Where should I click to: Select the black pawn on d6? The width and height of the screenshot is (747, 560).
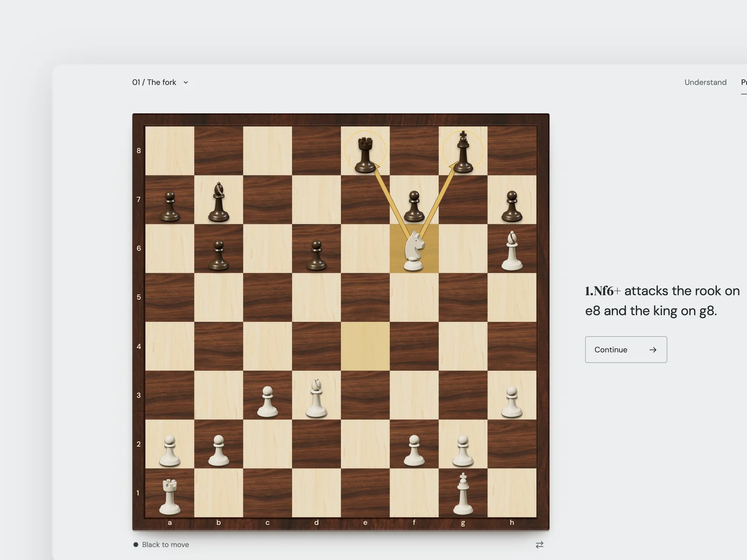[x=317, y=255]
